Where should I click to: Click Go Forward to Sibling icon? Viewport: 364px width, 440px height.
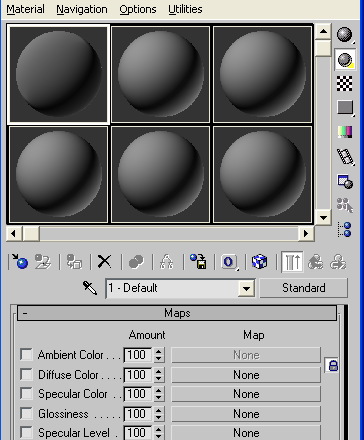coord(338,262)
